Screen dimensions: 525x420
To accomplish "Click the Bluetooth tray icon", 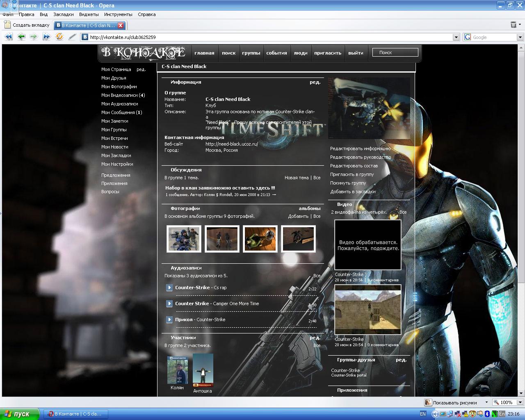I will 487,414.
